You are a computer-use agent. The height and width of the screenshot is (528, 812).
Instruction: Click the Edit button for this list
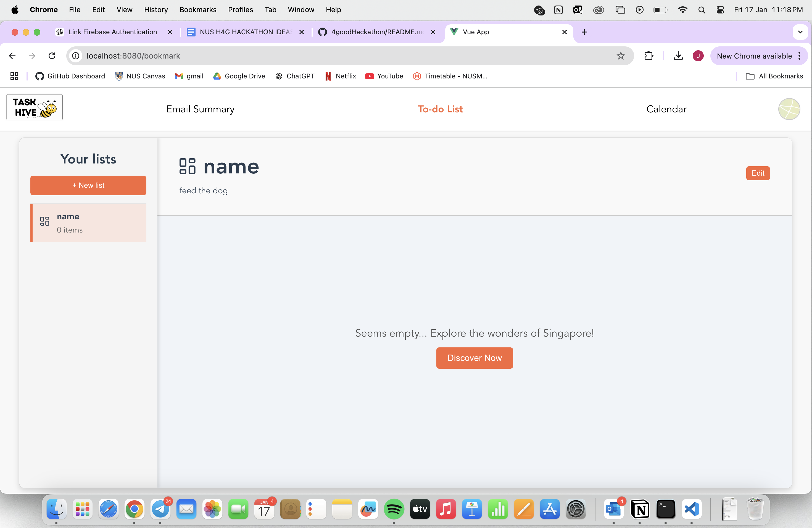click(x=758, y=173)
